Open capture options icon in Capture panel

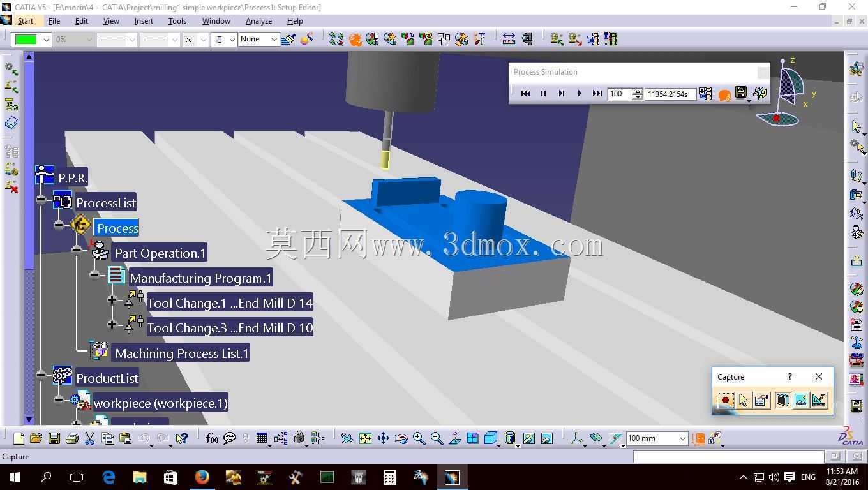(x=761, y=400)
